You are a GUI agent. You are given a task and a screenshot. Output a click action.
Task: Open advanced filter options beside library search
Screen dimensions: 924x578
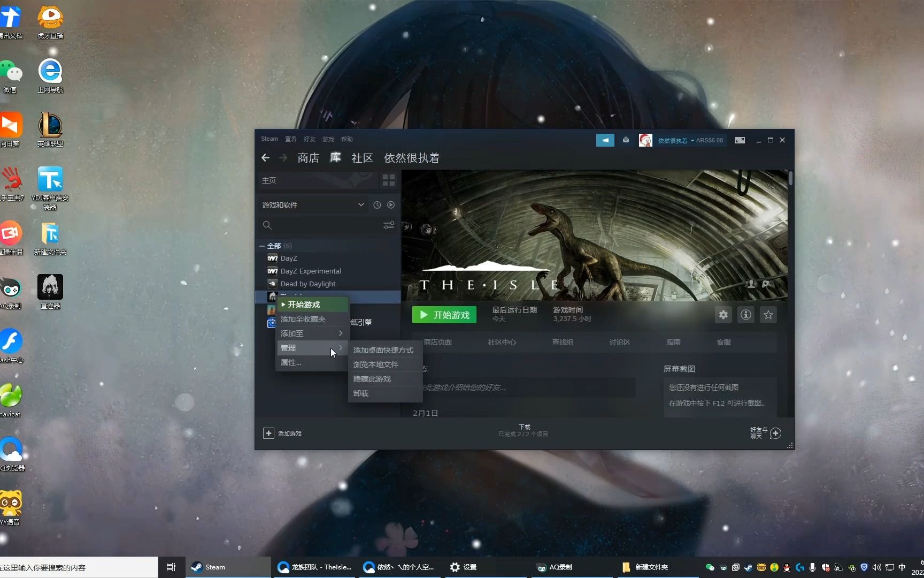click(389, 225)
